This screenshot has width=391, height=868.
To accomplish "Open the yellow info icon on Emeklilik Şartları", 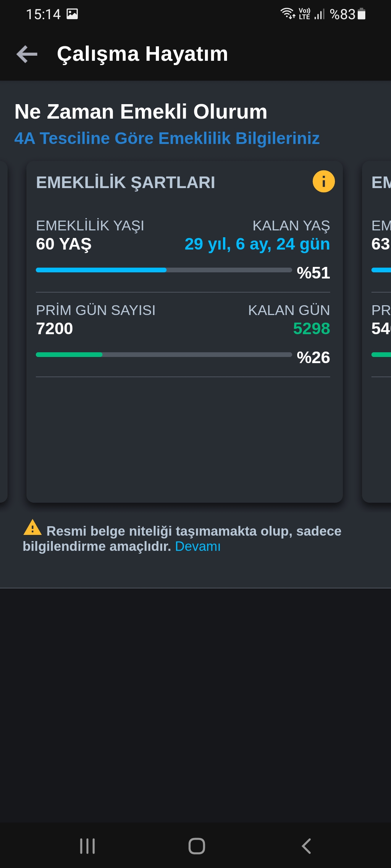I will pyautogui.click(x=324, y=181).
